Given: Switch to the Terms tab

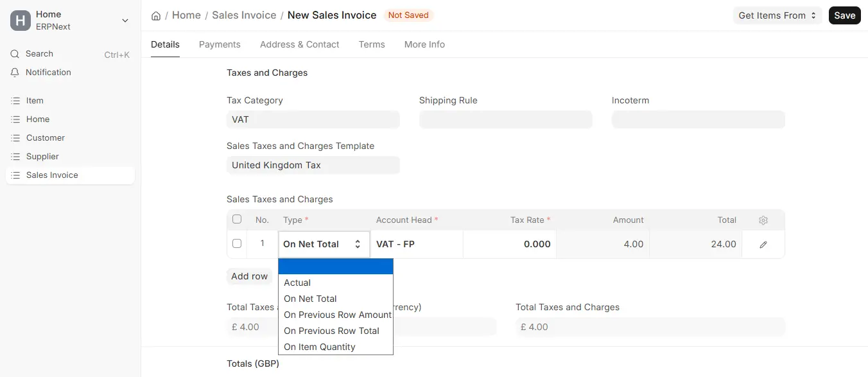Looking at the screenshot, I should pos(372,44).
